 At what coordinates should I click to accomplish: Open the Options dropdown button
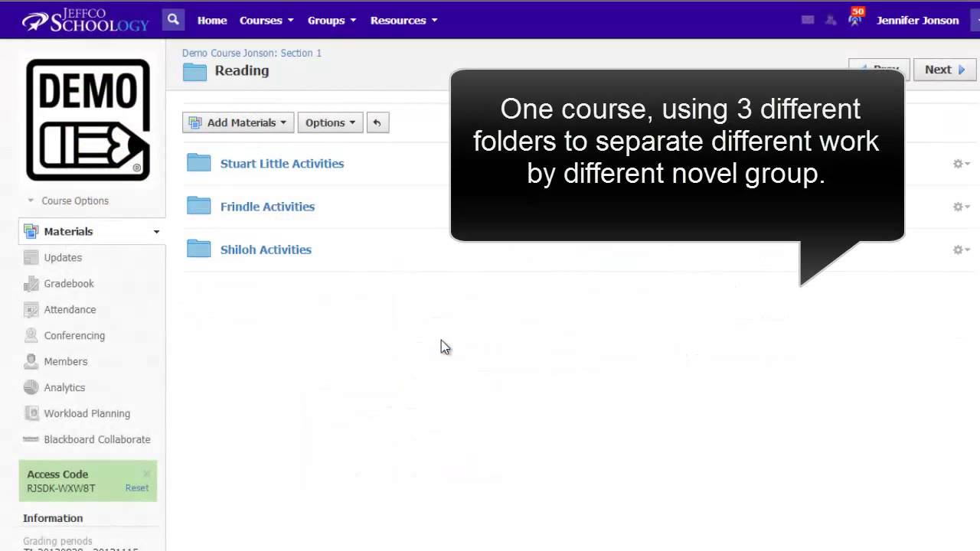coord(330,122)
